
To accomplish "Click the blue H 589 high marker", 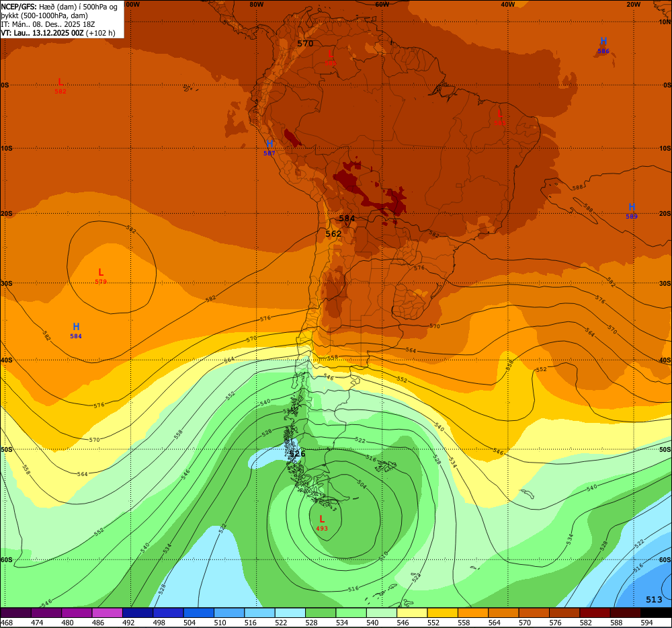I will click(x=632, y=210).
